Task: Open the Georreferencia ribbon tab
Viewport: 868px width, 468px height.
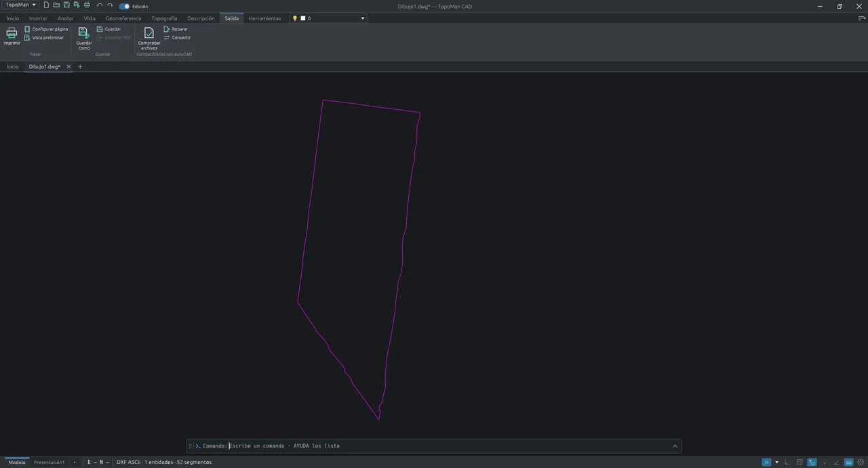Action: (x=123, y=18)
